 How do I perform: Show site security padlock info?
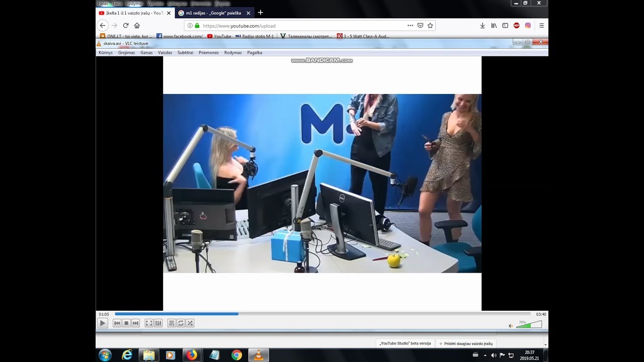tap(197, 26)
